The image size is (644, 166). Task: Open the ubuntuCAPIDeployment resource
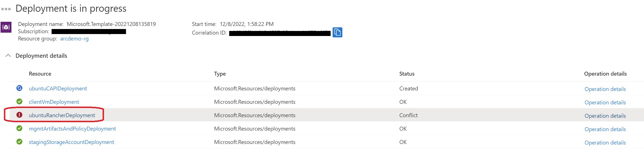pos(58,88)
